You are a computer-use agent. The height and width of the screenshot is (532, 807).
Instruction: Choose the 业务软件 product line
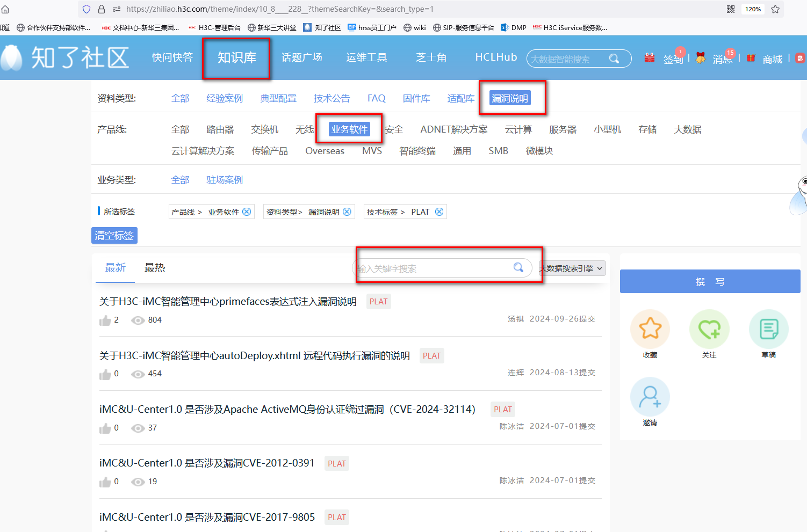pos(349,129)
